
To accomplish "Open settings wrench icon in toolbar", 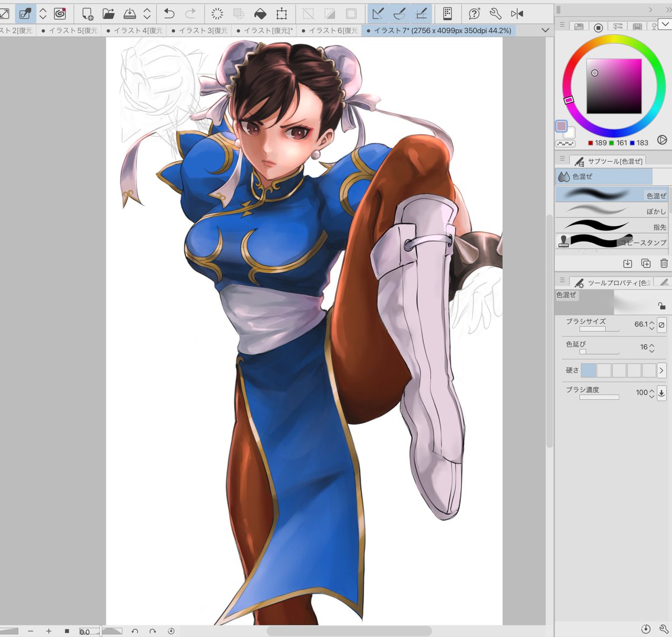I will [x=495, y=13].
